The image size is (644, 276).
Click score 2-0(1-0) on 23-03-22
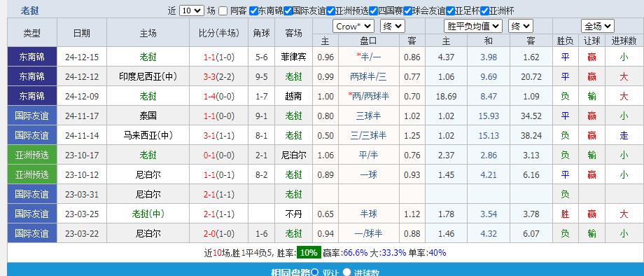[x=219, y=234]
